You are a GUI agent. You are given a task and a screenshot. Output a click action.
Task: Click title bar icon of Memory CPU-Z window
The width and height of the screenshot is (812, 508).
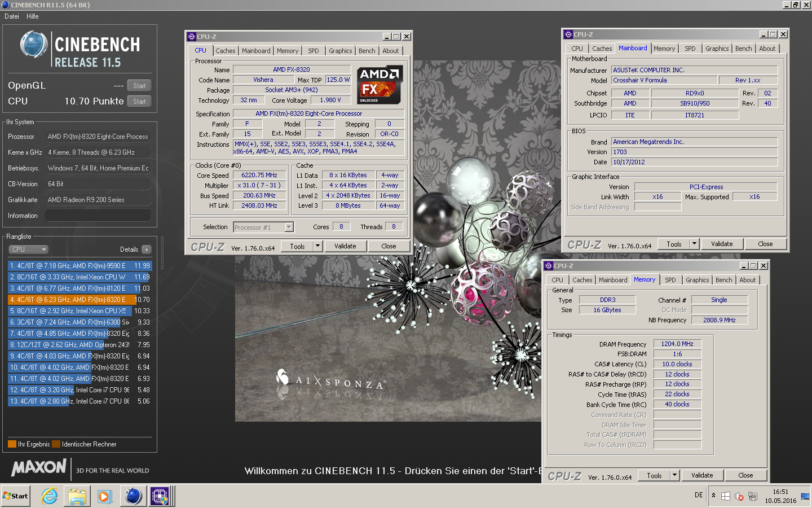pyautogui.click(x=549, y=266)
